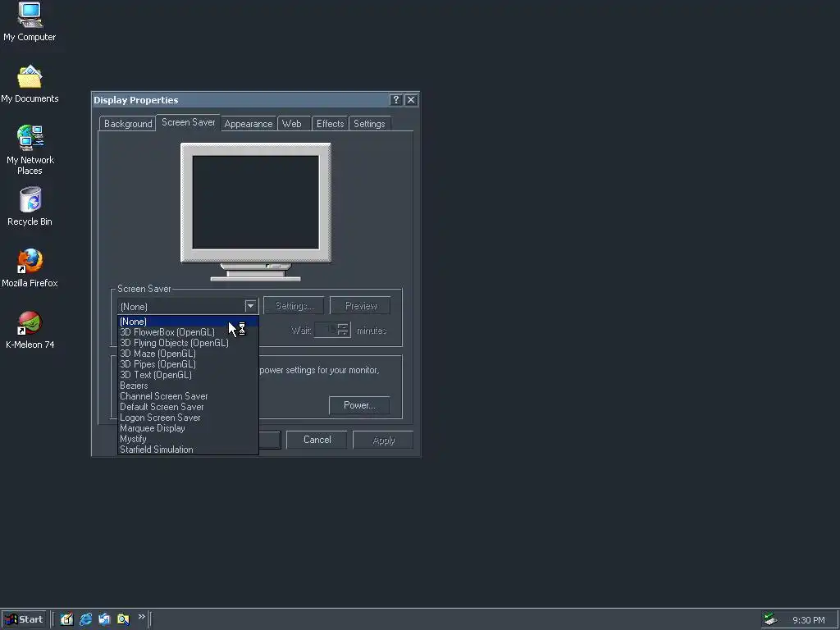Choose Channel Screen Saver option

(188, 396)
